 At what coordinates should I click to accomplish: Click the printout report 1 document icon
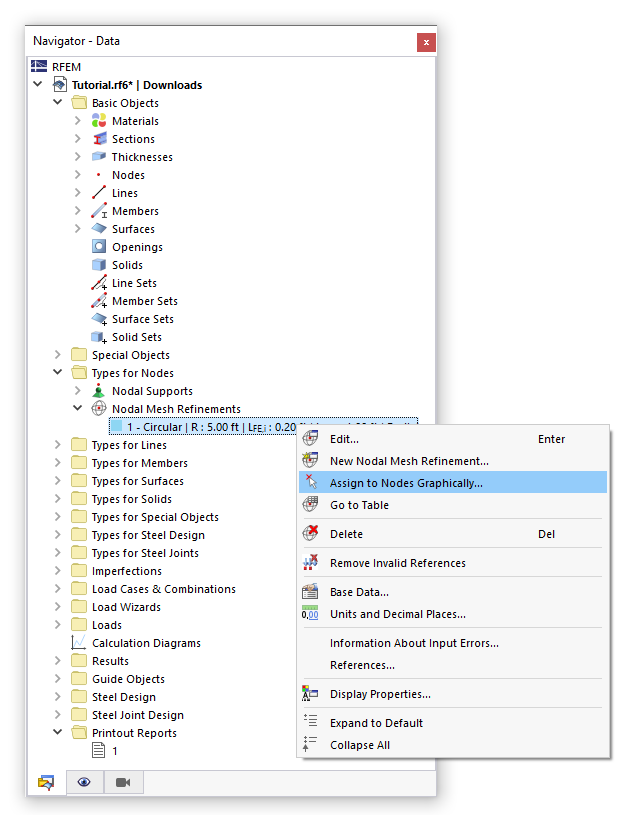tap(98, 750)
